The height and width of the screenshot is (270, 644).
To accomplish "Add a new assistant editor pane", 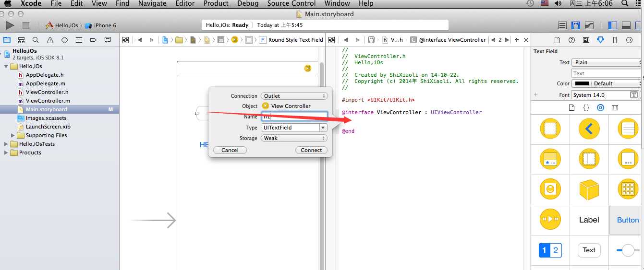I will coord(517,40).
